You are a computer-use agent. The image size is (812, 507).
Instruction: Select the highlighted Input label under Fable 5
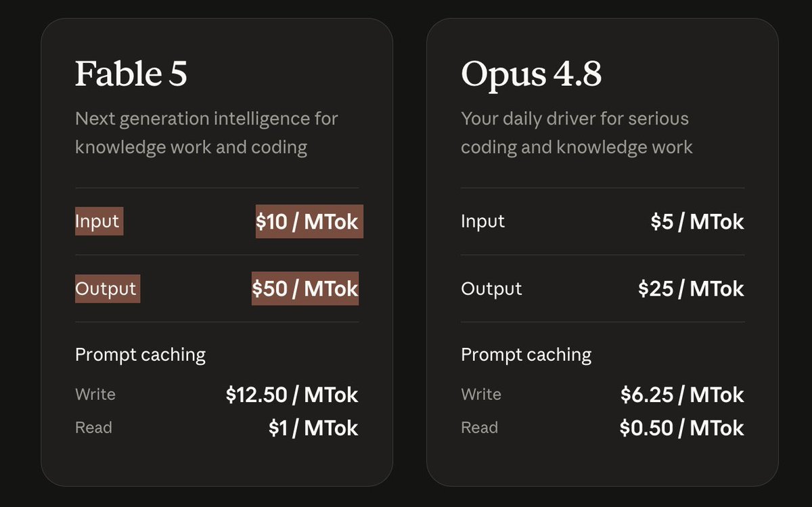pyautogui.click(x=99, y=221)
